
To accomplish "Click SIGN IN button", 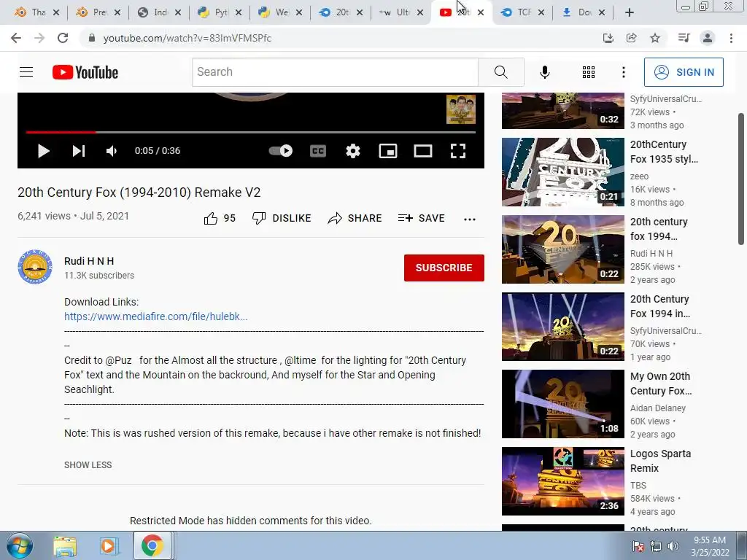I will (684, 72).
